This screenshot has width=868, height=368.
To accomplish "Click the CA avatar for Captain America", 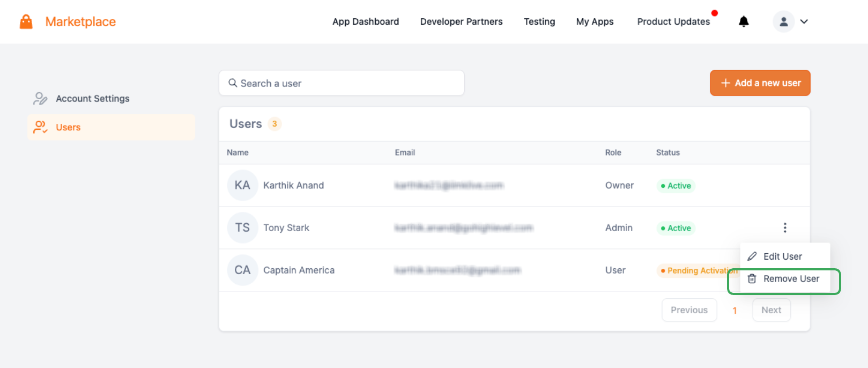I will point(242,270).
